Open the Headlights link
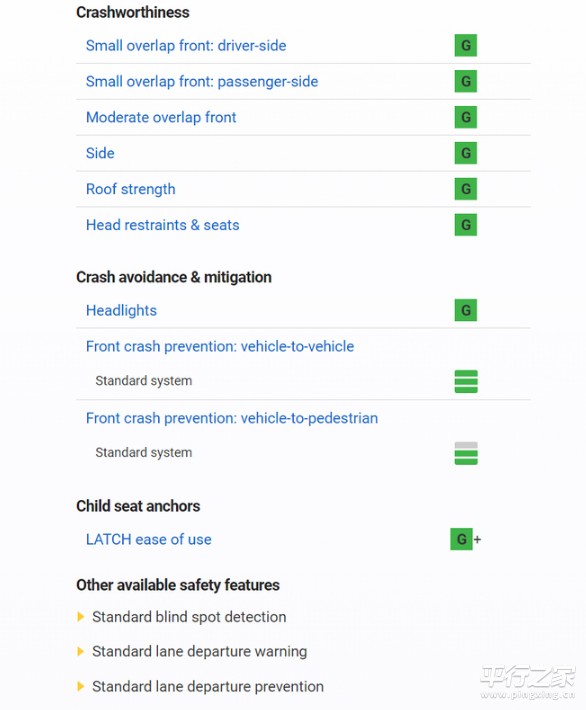 click(121, 310)
